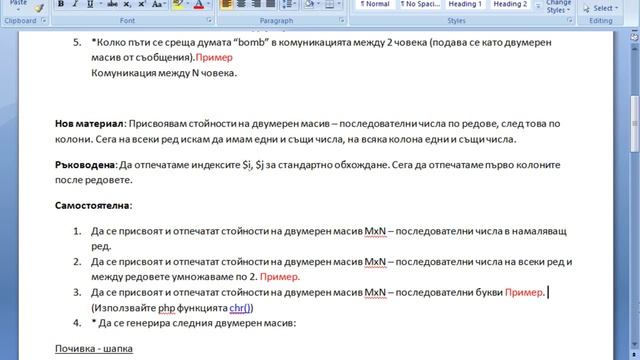Click the scrollbar down arrow
Screen dimensions: 640x360
pos(635,345)
